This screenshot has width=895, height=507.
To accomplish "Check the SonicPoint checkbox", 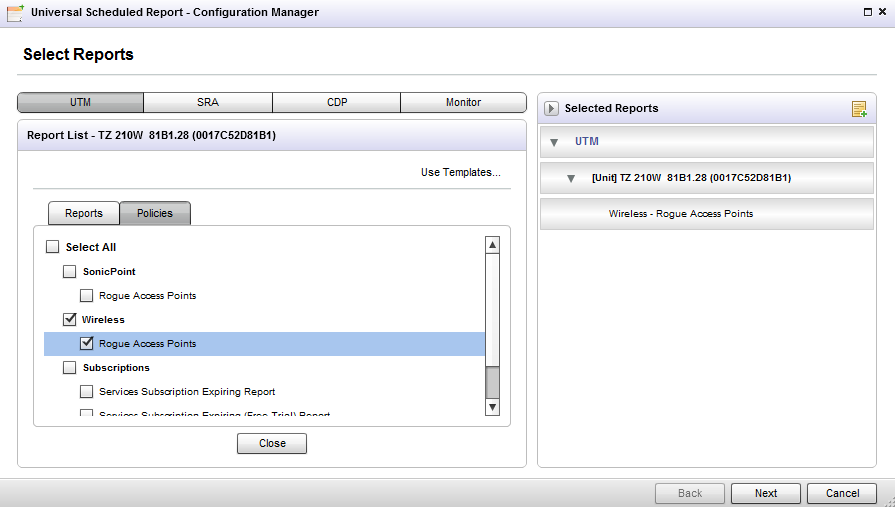I will click(x=70, y=271).
